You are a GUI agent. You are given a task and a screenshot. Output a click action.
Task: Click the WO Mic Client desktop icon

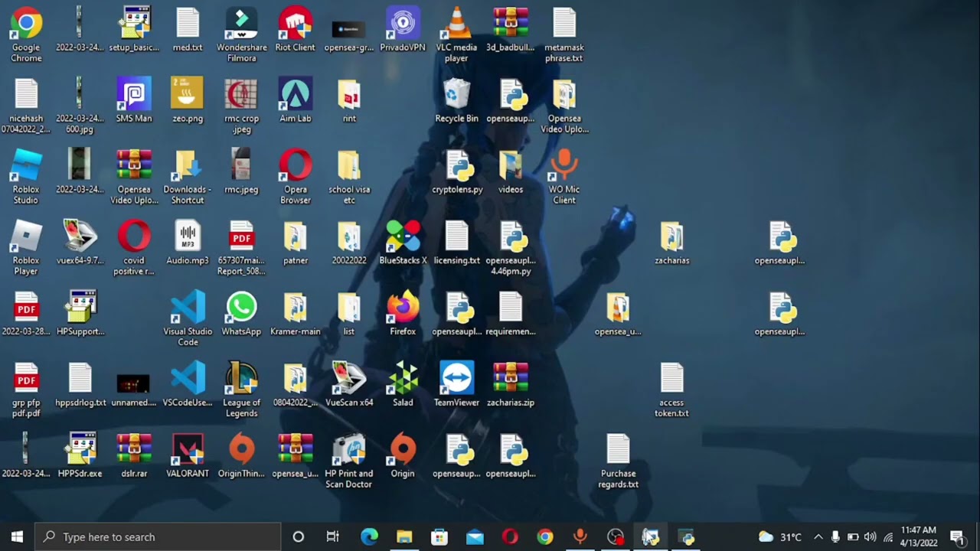pos(564,177)
